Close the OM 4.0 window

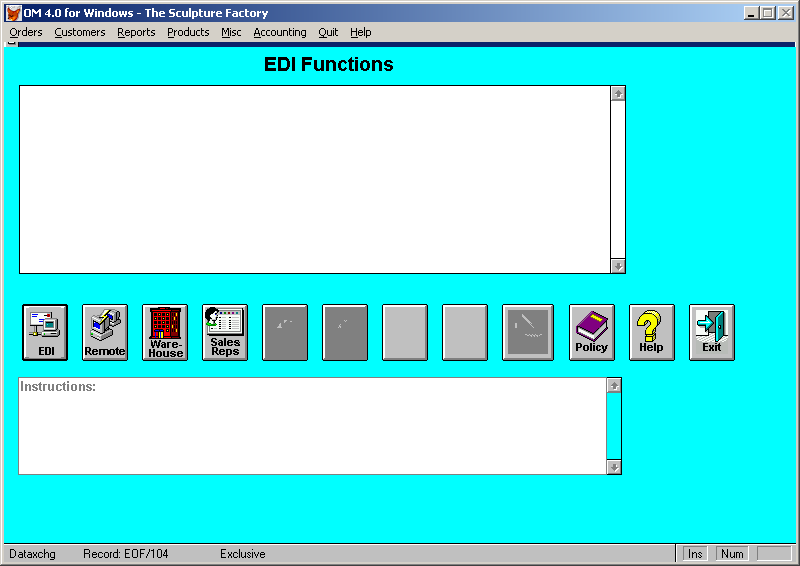[786, 13]
